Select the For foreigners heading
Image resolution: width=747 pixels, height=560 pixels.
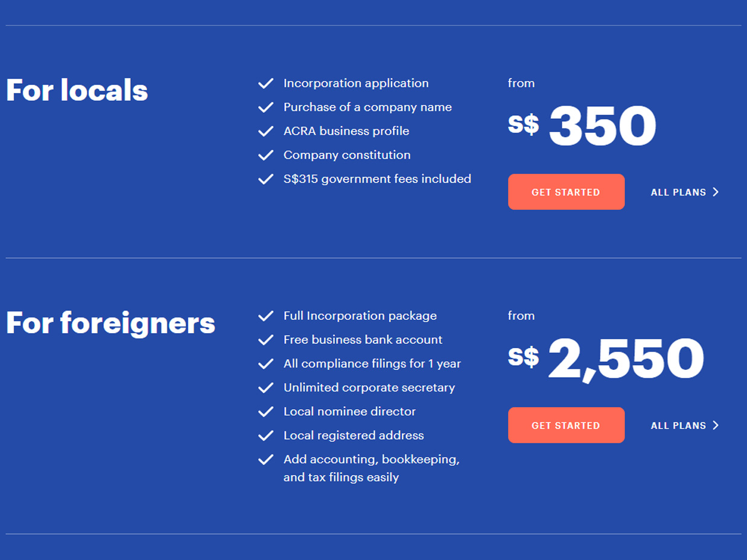(x=110, y=323)
